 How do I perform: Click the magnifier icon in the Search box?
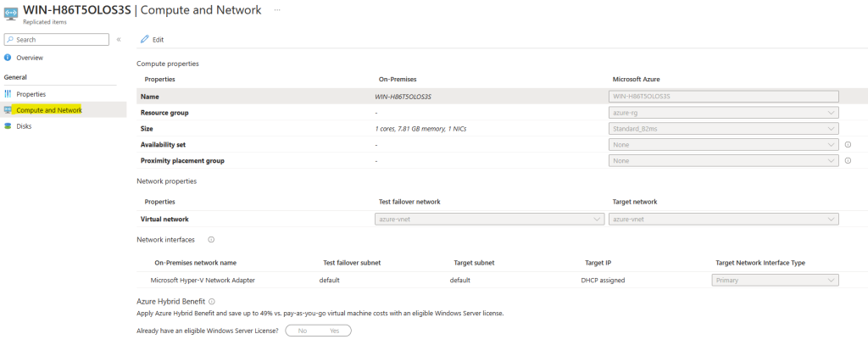[x=10, y=40]
